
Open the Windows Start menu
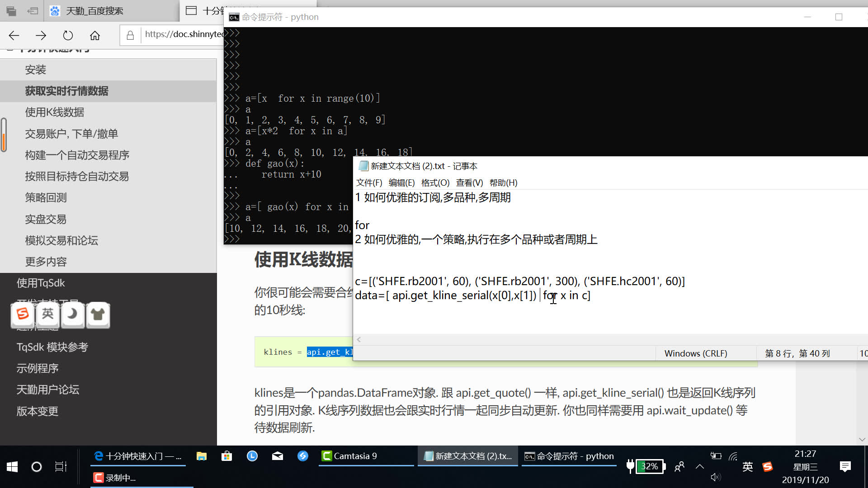pyautogui.click(x=12, y=467)
